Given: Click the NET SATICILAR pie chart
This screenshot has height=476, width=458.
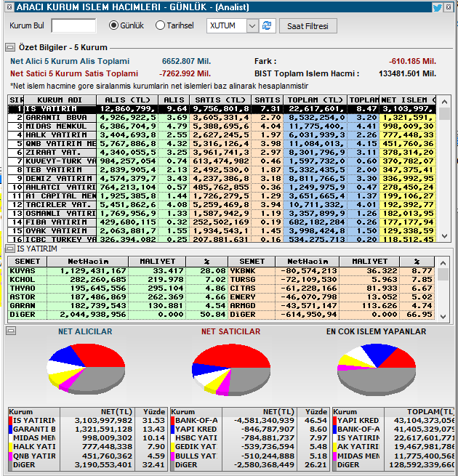Looking at the screenshot, I should (231, 369).
